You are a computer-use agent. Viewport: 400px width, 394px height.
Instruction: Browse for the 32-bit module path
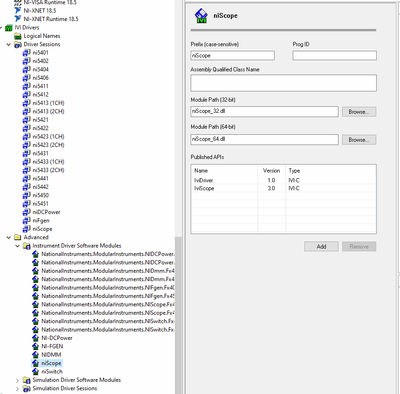tap(359, 112)
